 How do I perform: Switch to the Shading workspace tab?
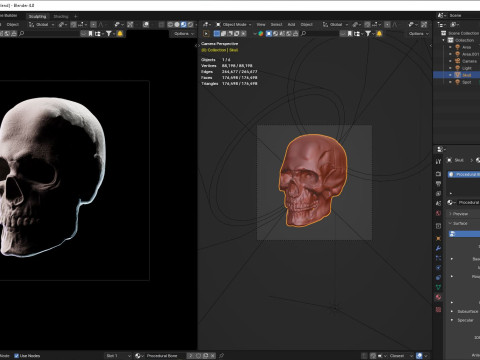pos(61,16)
